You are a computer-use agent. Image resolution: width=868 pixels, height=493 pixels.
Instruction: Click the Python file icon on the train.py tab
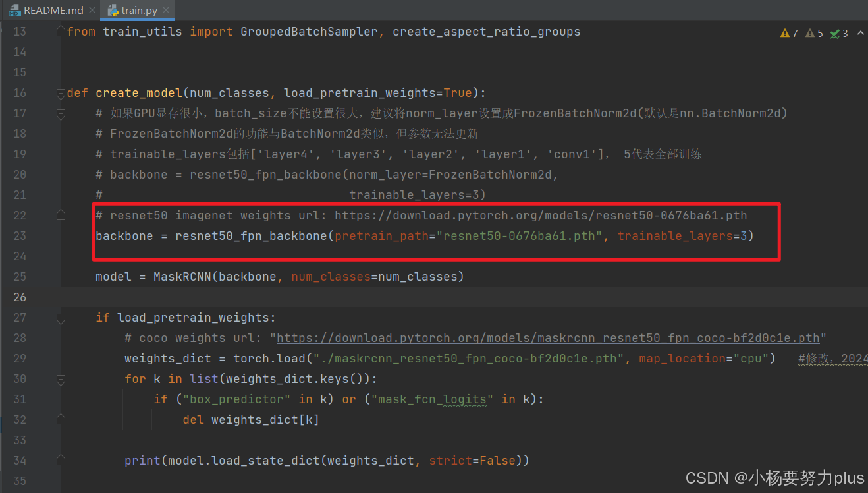coord(112,10)
